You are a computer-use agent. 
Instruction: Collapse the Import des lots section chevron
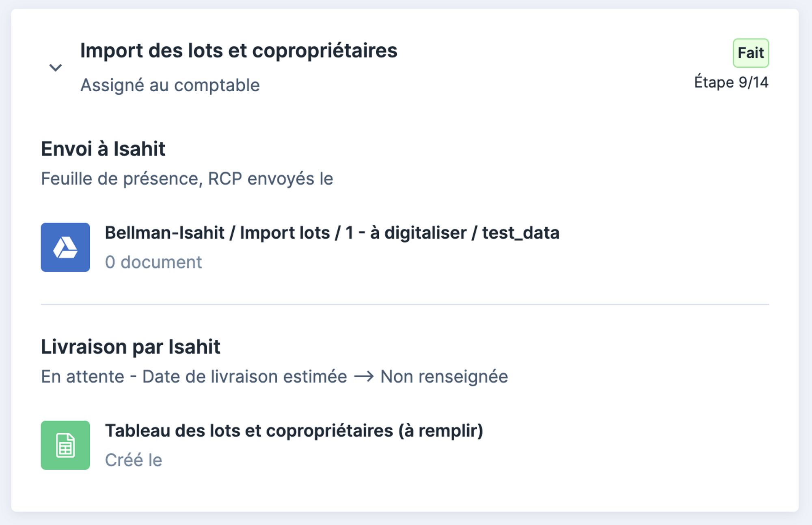click(x=56, y=67)
